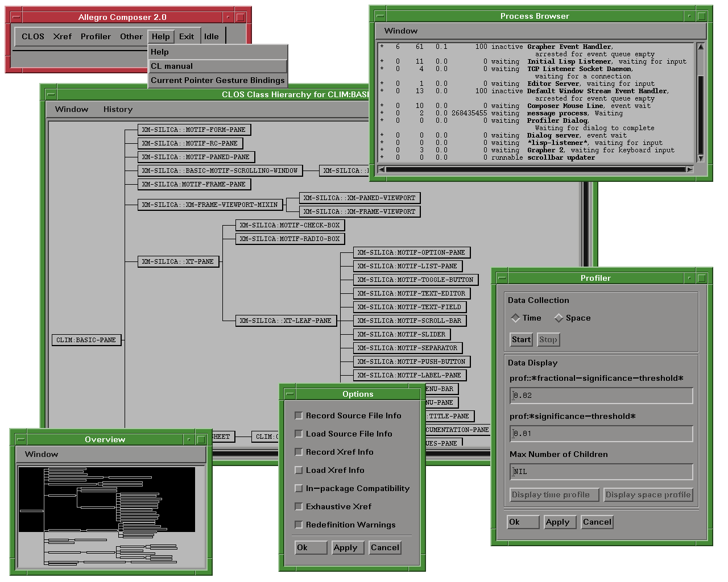Open Window menu in Overview window
Image resolution: width=728 pixels, height=582 pixels.
point(42,454)
